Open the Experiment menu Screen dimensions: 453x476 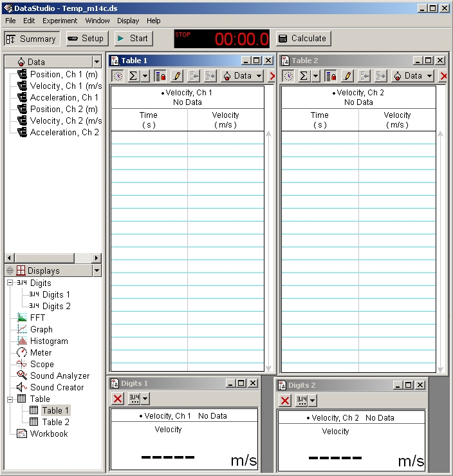click(60, 21)
